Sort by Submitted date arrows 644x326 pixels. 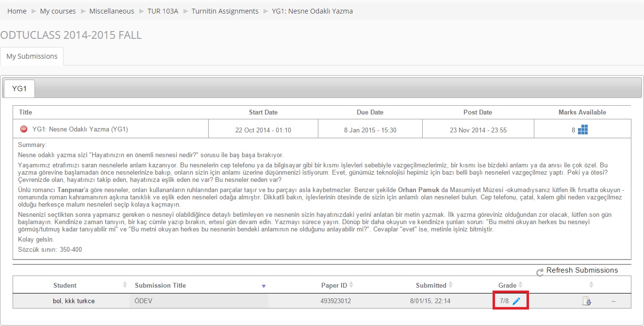(x=451, y=285)
